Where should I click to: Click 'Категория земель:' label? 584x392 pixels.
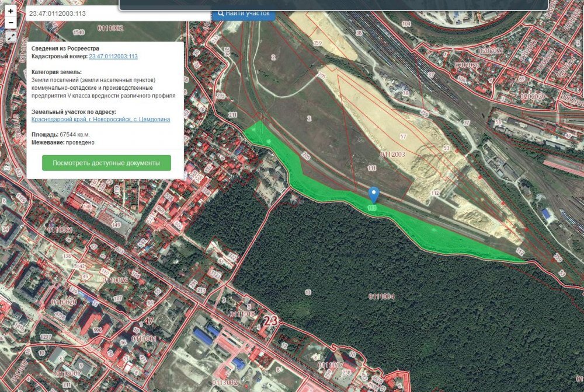[56, 72]
